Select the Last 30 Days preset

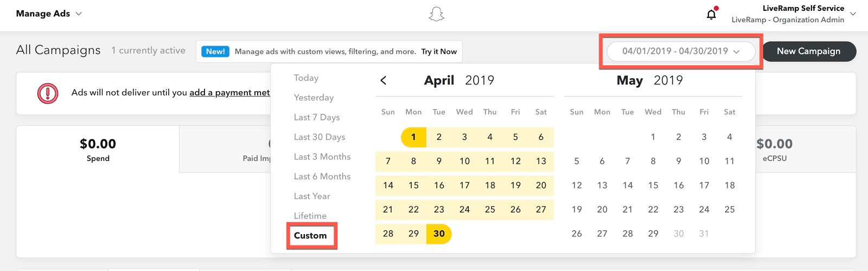[x=320, y=137]
